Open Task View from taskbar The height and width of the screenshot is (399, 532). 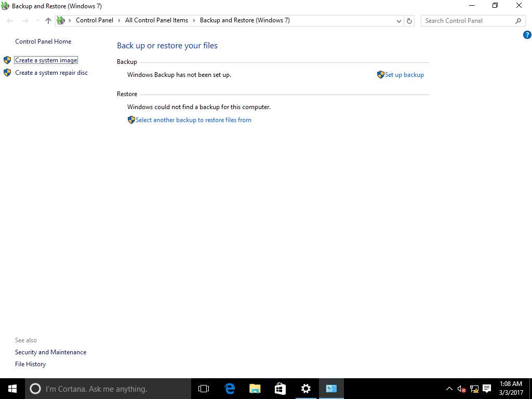tap(204, 389)
